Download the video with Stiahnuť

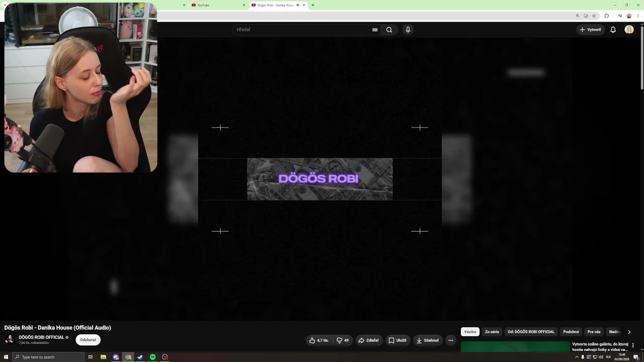pos(428,340)
